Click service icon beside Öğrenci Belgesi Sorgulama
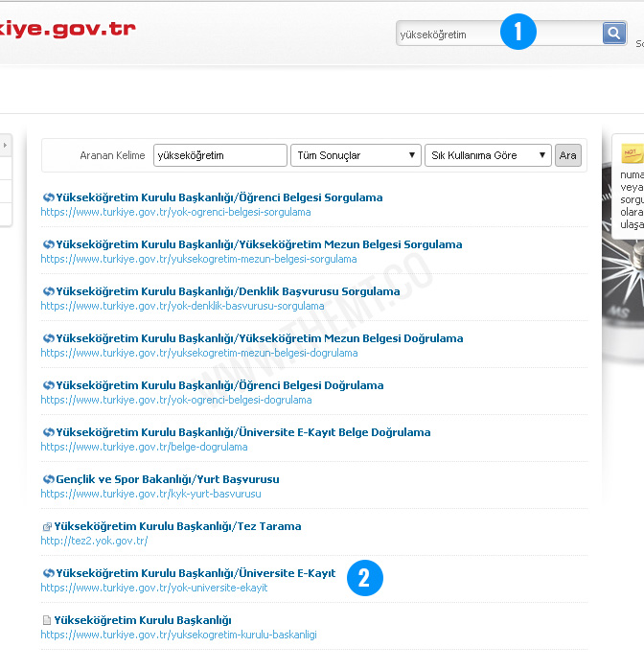Screen dimensions: 644x670 (48, 198)
